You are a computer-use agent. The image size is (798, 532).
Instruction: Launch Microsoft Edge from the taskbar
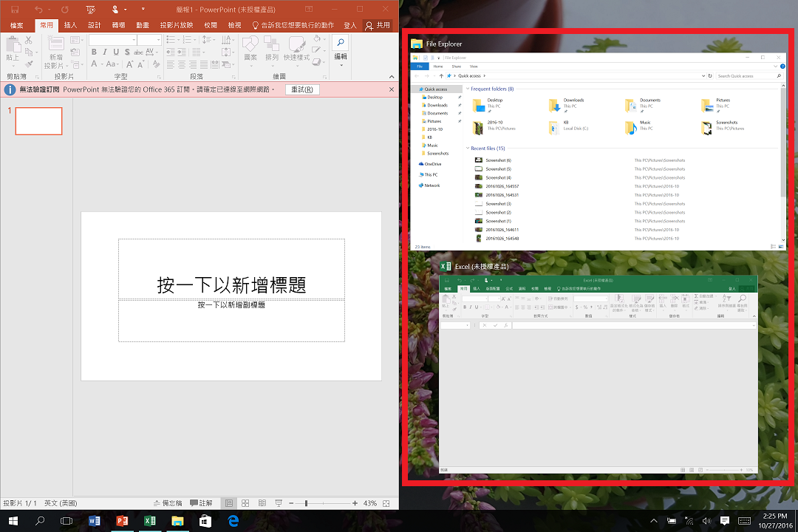click(x=233, y=521)
